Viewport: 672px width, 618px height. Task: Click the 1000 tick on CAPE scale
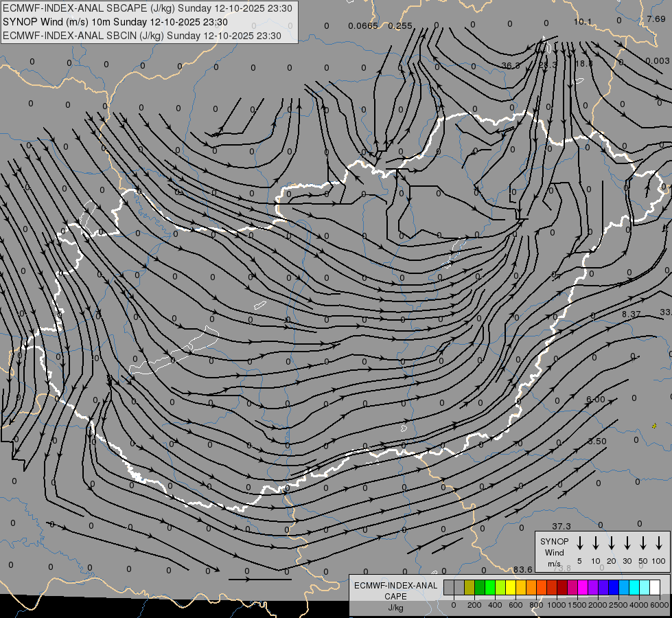(x=557, y=605)
